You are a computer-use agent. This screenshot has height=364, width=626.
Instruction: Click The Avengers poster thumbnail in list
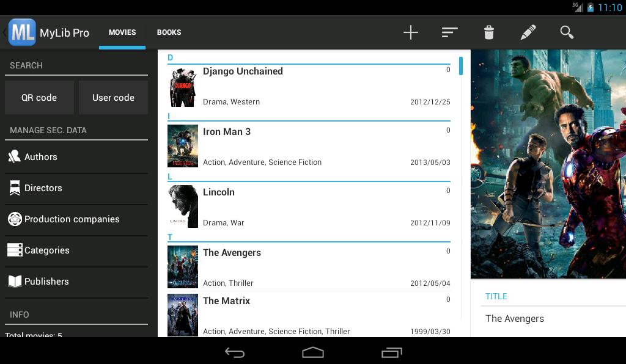tap(183, 267)
